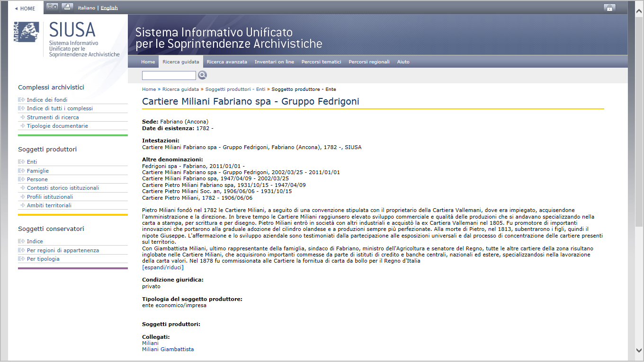Click the Ricerca guidata breadcrumb
This screenshot has width=644, height=362.
(180, 89)
